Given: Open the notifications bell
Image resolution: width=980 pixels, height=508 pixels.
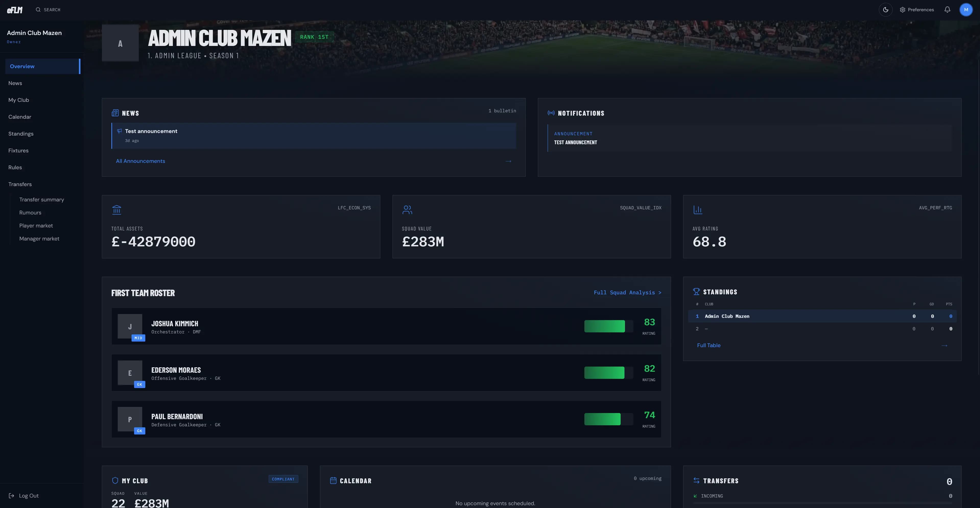Looking at the screenshot, I should 947,10.
